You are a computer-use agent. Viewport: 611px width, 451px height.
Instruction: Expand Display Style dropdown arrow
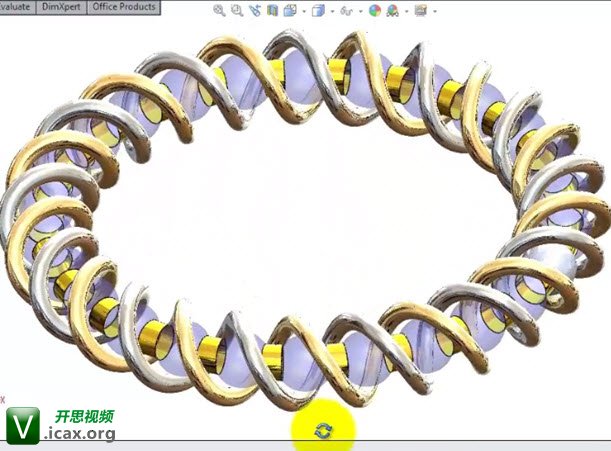332,11
